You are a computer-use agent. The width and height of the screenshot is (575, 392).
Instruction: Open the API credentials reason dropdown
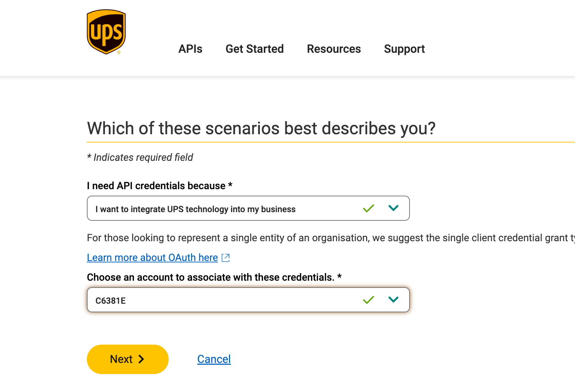tap(223, 209)
